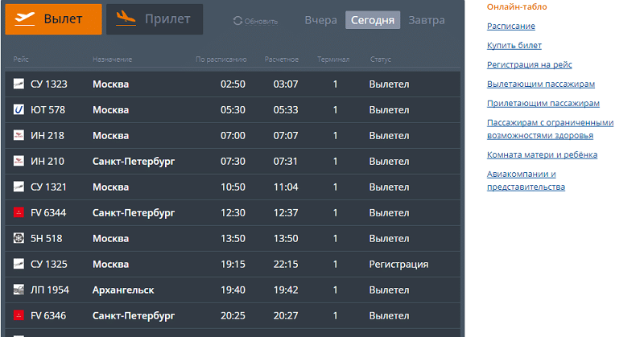Click the Регистрация status of СУ 1325
Screen dimensions: 644x337
coord(398,265)
